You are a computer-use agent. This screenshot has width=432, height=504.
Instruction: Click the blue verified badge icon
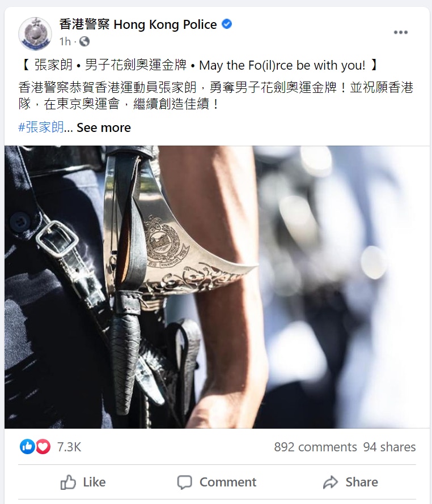click(227, 24)
